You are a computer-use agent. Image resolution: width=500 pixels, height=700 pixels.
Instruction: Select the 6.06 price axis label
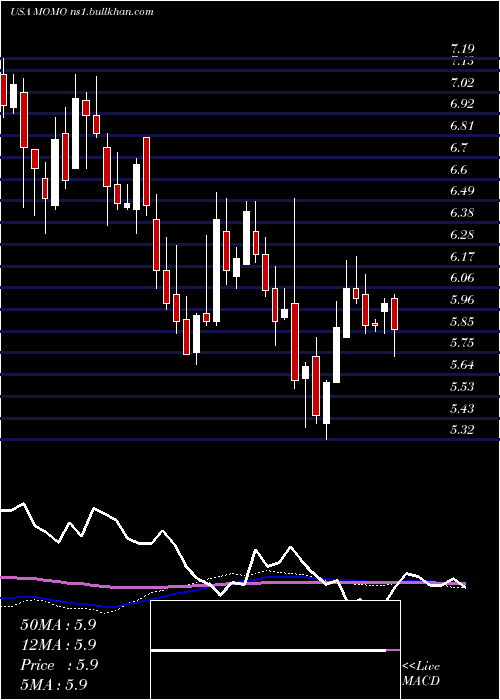click(x=463, y=278)
